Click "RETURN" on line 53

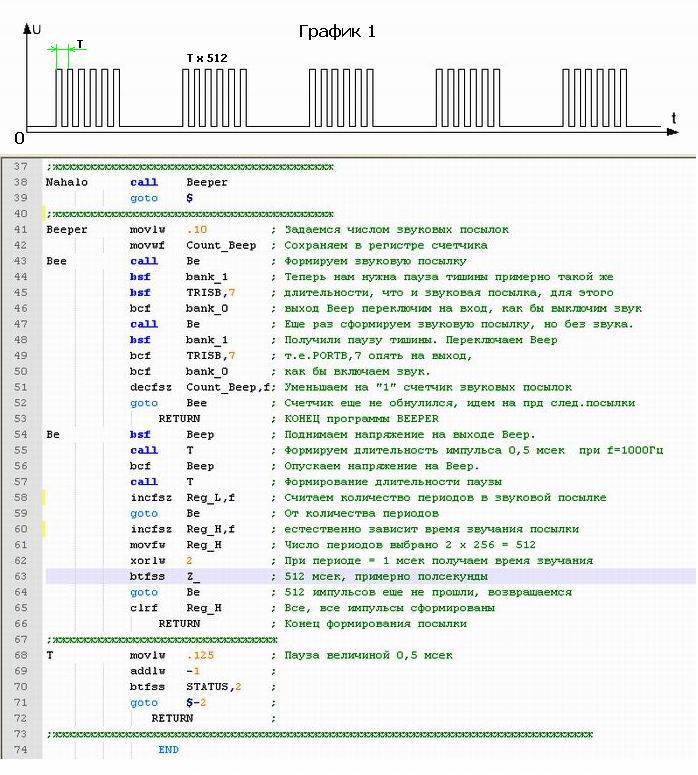[x=179, y=419]
